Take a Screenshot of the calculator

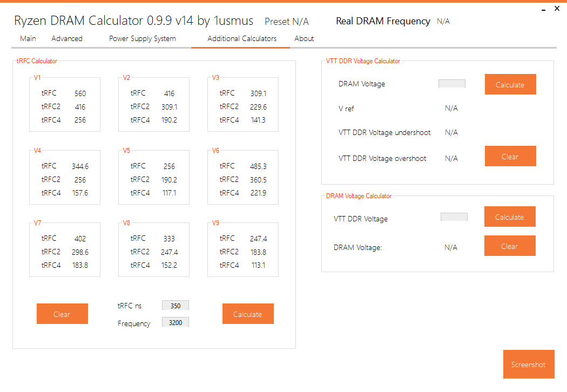pyautogui.click(x=529, y=364)
